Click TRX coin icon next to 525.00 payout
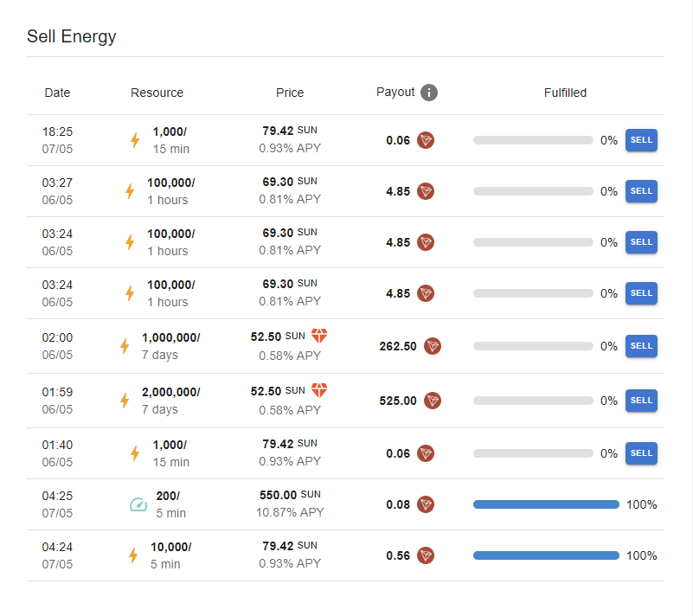Image resolution: width=693 pixels, height=616 pixels. [x=433, y=401]
